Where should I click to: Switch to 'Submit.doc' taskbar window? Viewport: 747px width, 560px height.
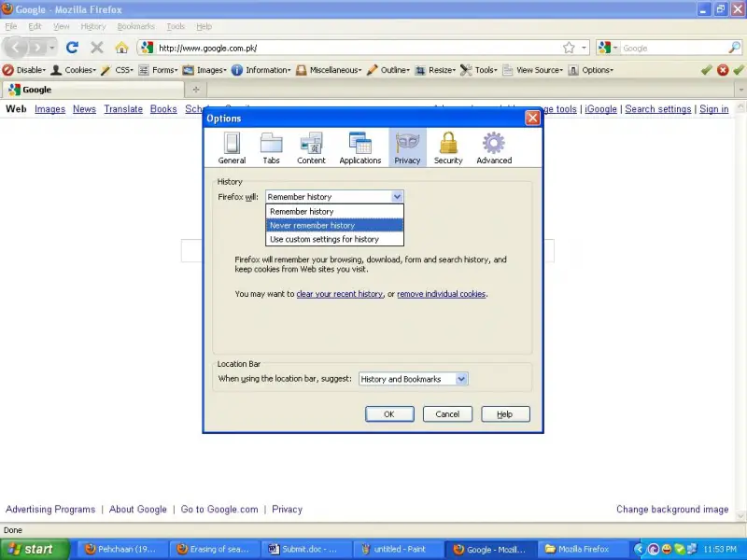(x=307, y=549)
